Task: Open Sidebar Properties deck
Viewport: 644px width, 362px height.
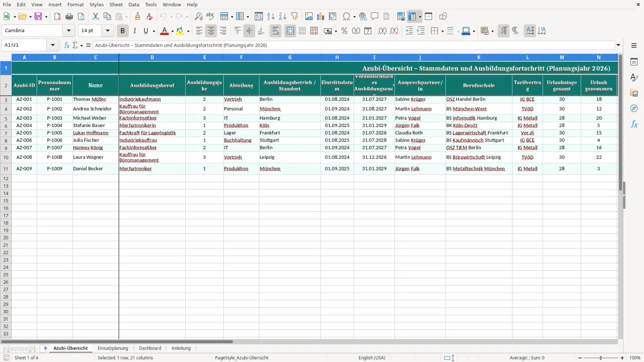Action: tap(634, 62)
